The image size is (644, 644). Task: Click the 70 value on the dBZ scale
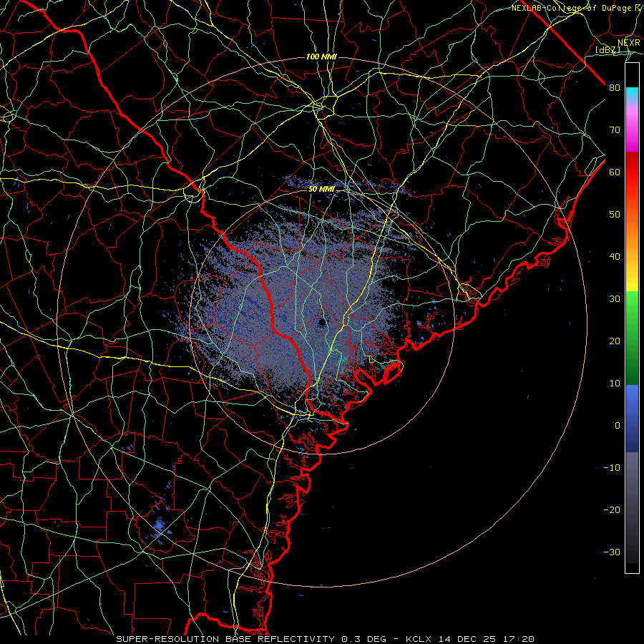(x=615, y=130)
